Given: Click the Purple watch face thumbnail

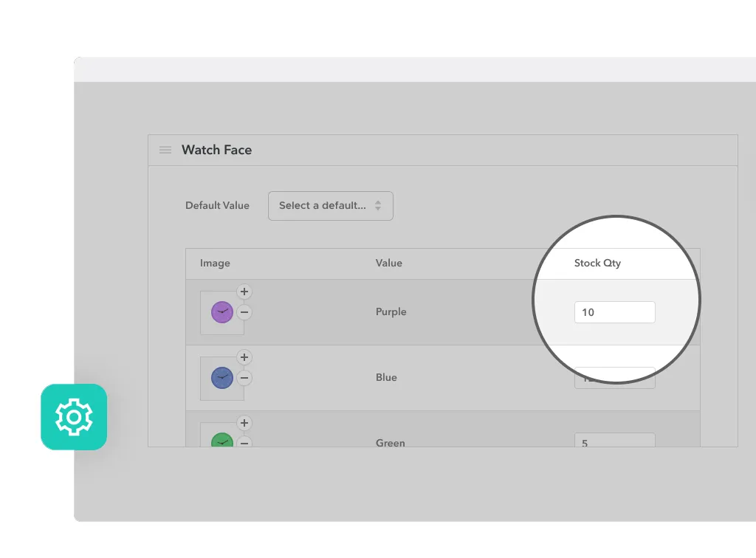Looking at the screenshot, I should 222,312.
